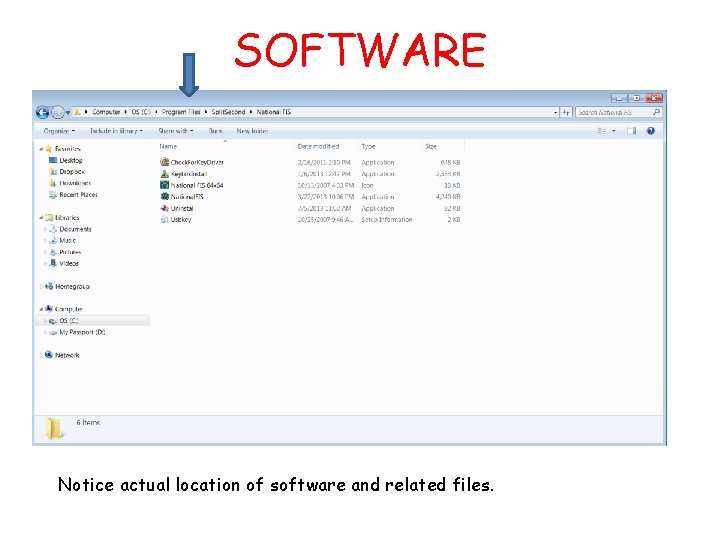
Task: Click the folder icon in address bar
Action: coord(78,112)
